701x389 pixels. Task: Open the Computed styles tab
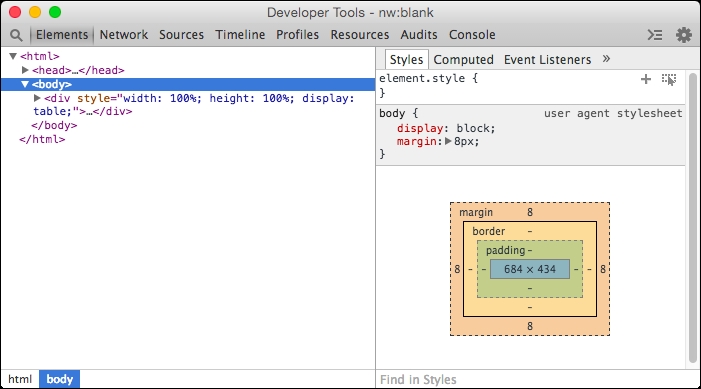pos(463,59)
